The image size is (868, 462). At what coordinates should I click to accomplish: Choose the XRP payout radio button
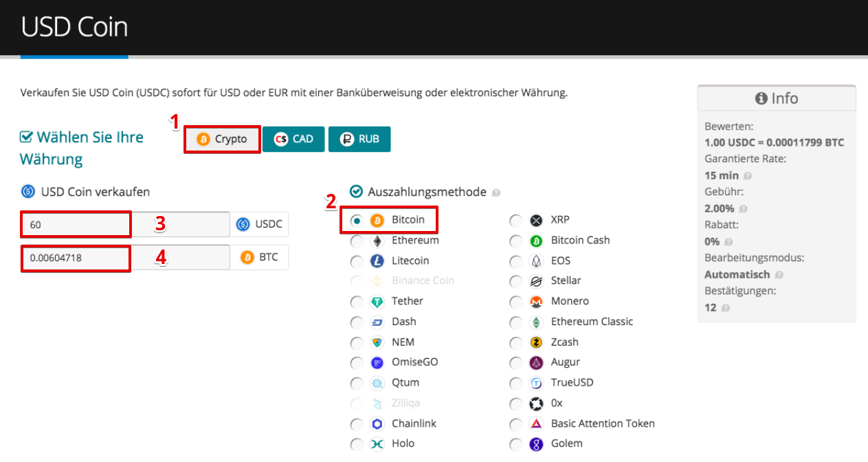[515, 221]
